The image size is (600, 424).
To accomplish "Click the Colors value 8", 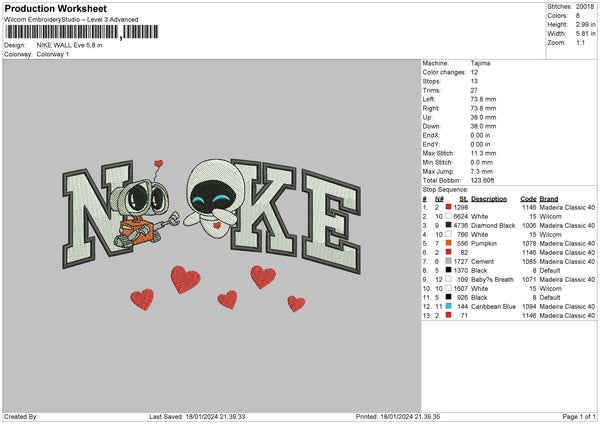I will (x=578, y=16).
